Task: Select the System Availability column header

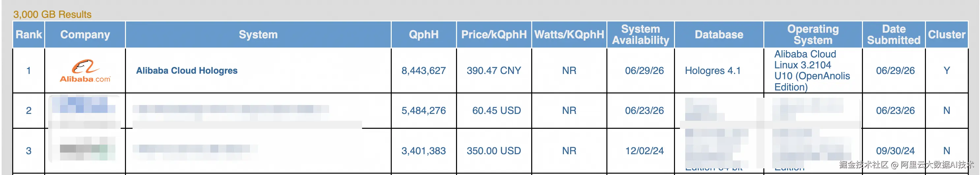Action: click(641, 34)
